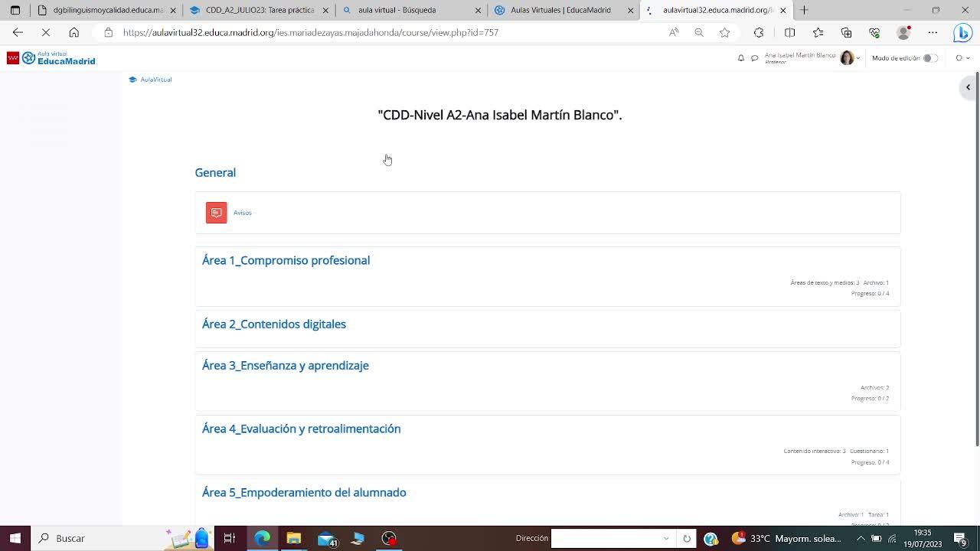The width and height of the screenshot is (980, 551).
Task: Switch to Aulas Virtuales | EducaMadrid tab
Action: (563, 10)
